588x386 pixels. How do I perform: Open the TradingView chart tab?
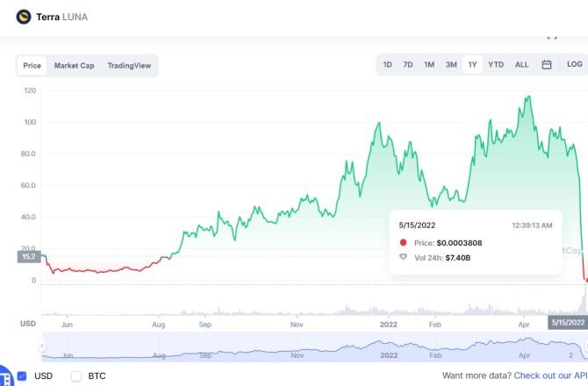tap(129, 66)
